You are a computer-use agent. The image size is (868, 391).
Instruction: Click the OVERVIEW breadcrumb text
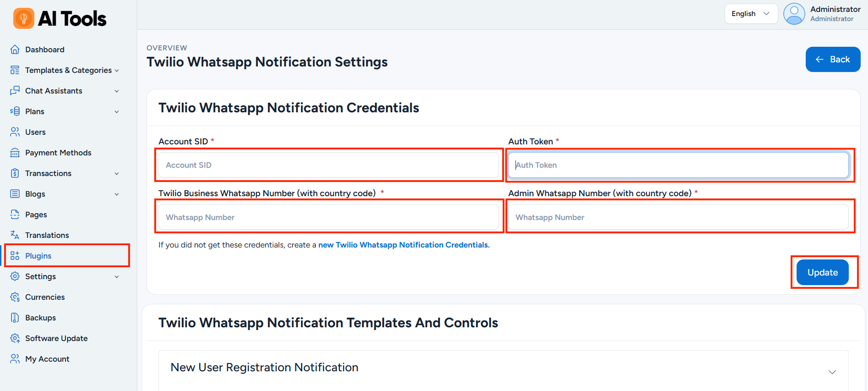point(167,48)
